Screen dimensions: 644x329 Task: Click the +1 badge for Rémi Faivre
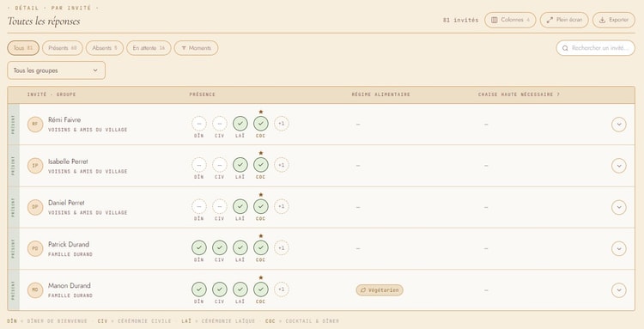pyautogui.click(x=282, y=124)
